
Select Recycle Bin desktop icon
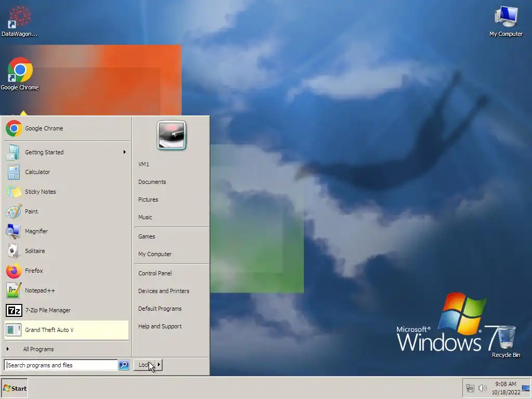coord(506,342)
